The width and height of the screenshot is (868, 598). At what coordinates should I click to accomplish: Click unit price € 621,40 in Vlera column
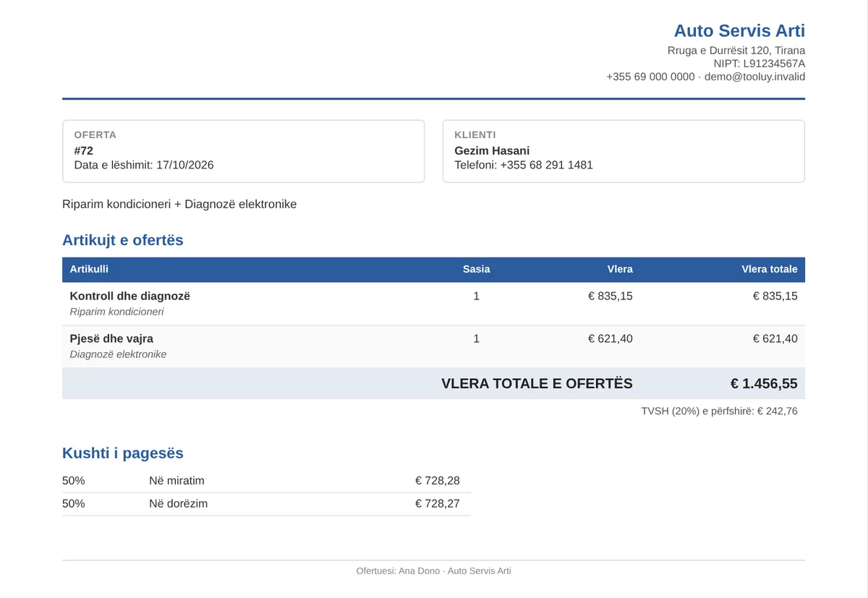click(610, 338)
